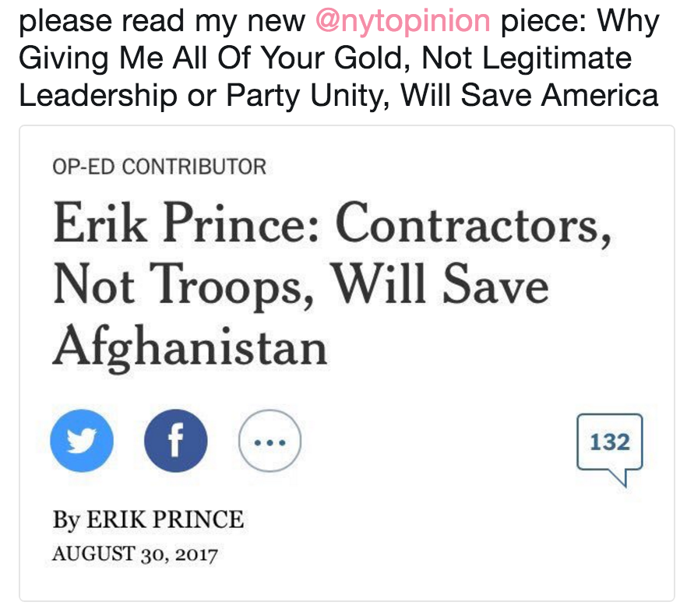This screenshot has width=687, height=616.
Task: Click the "AUGUST 30, 2017" date
Action: pyautogui.click(x=135, y=554)
